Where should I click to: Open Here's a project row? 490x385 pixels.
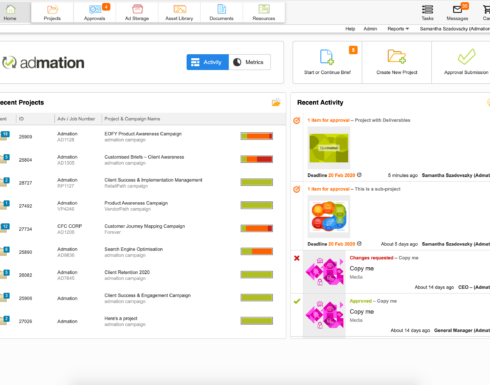click(121, 318)
